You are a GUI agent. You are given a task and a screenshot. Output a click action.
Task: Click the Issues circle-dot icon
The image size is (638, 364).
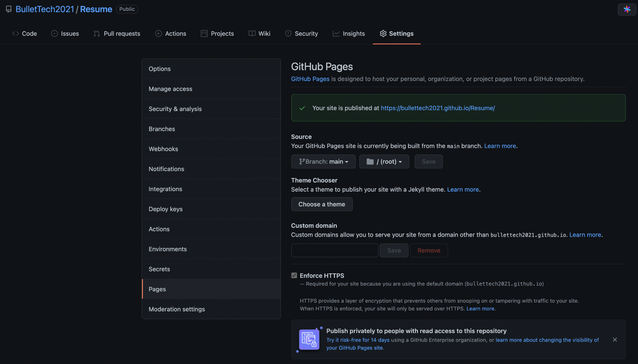(55, 33)
